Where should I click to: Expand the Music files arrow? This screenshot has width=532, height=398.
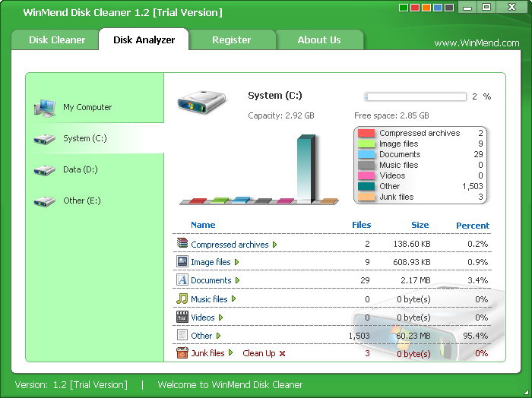pos(234,298)
